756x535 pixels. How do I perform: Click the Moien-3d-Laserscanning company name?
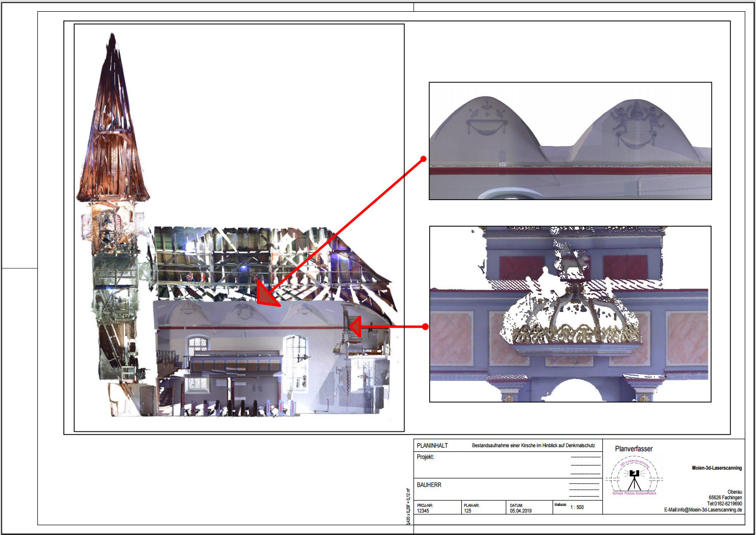click(717, 468)
